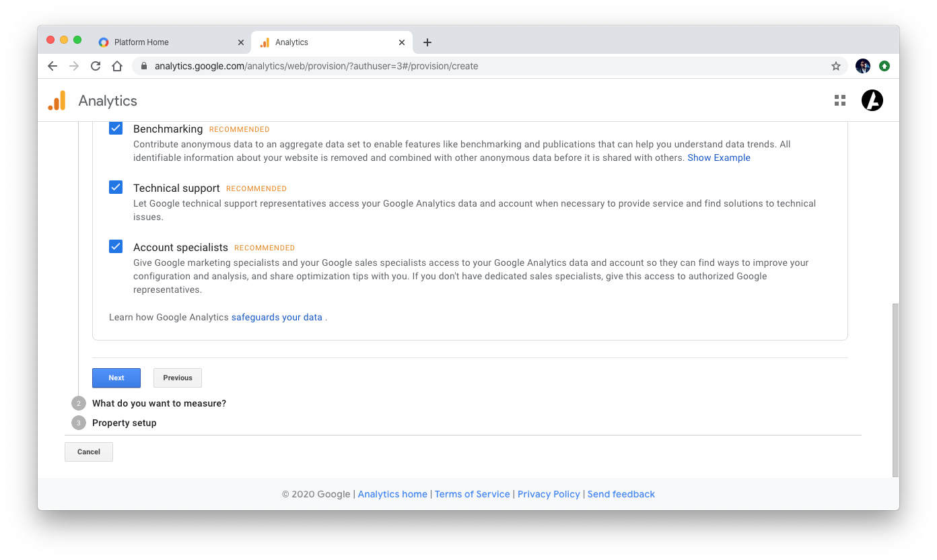Click the Technical support label text
This screenshot has height=560, width=937.
[x=176, y=188]
